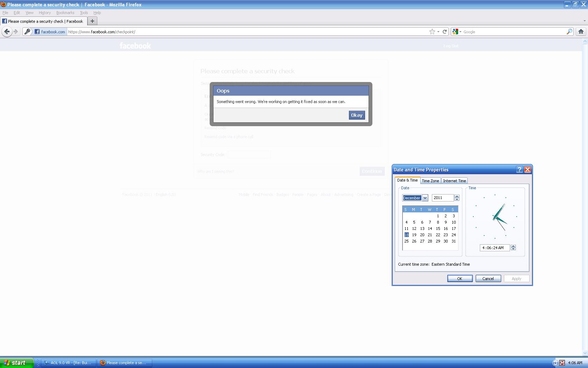Expand the month dropdown showing December
Viewport: 588px width, 368px height.
click(425, 198)
